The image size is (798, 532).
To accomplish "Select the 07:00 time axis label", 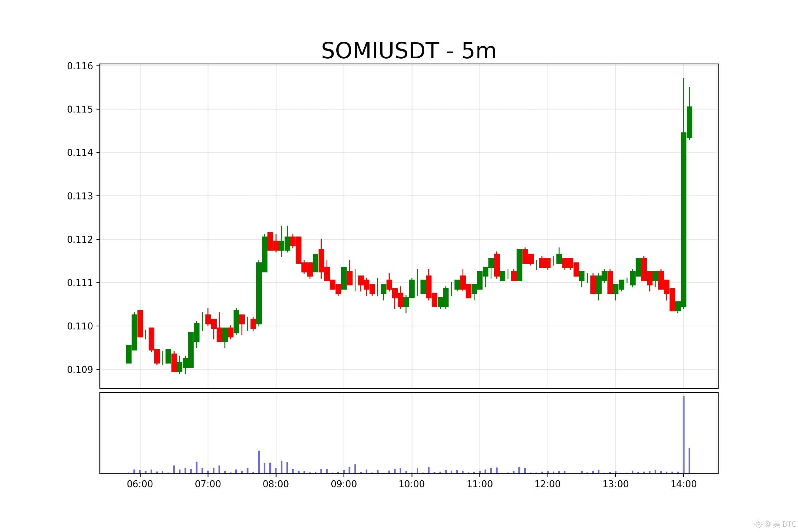I will click(208, 484).
